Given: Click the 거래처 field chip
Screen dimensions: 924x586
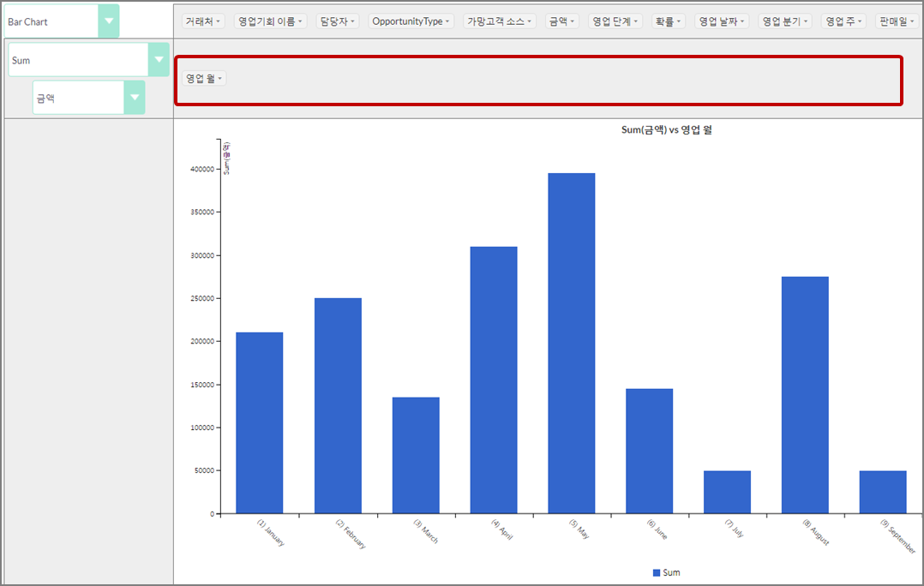Looking at the screenshot, I should point(203,21).
